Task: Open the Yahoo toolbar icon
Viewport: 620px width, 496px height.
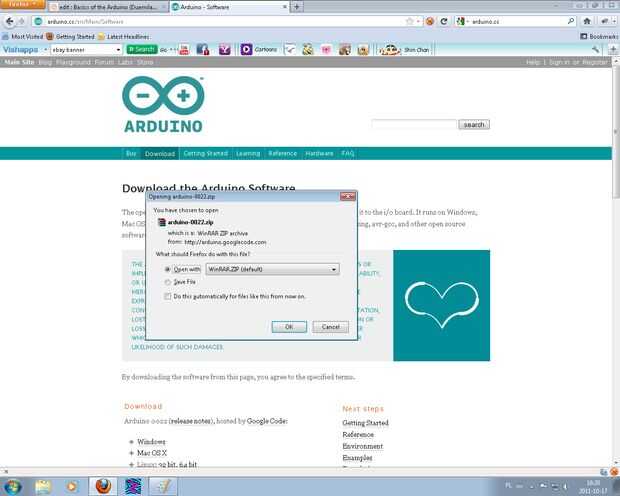Action: pos(225,49)
